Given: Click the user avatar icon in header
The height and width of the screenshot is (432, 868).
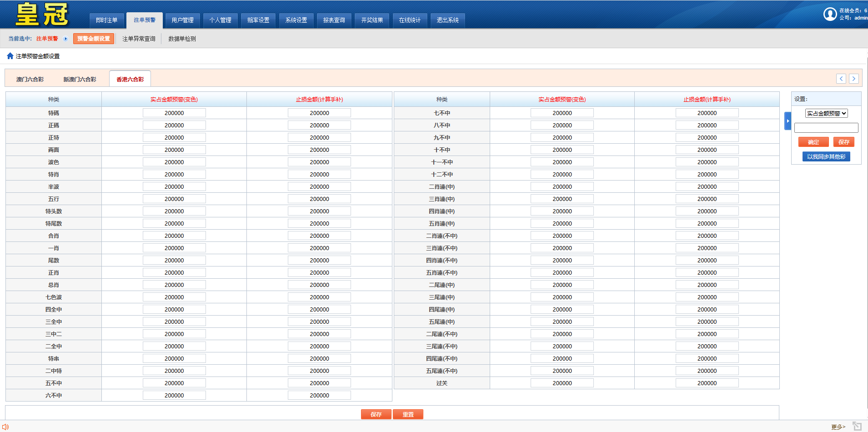Looking at the screenshot, I should coord(830,14).
